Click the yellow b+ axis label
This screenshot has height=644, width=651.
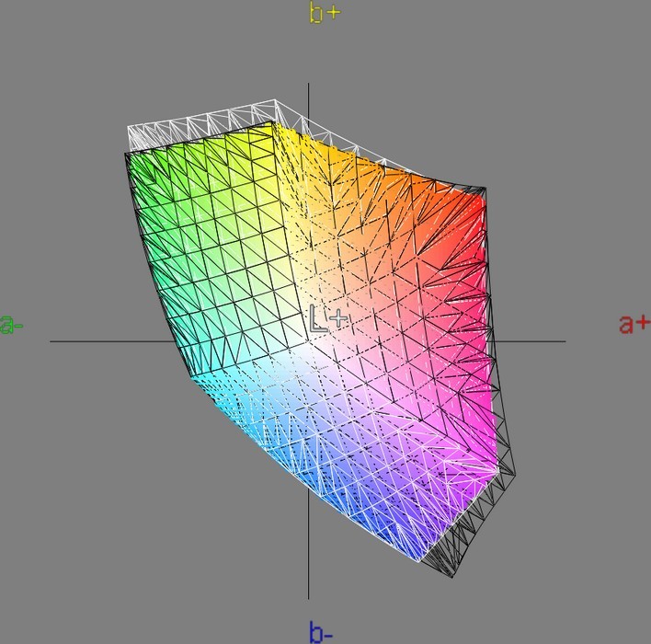pos(325,13)
